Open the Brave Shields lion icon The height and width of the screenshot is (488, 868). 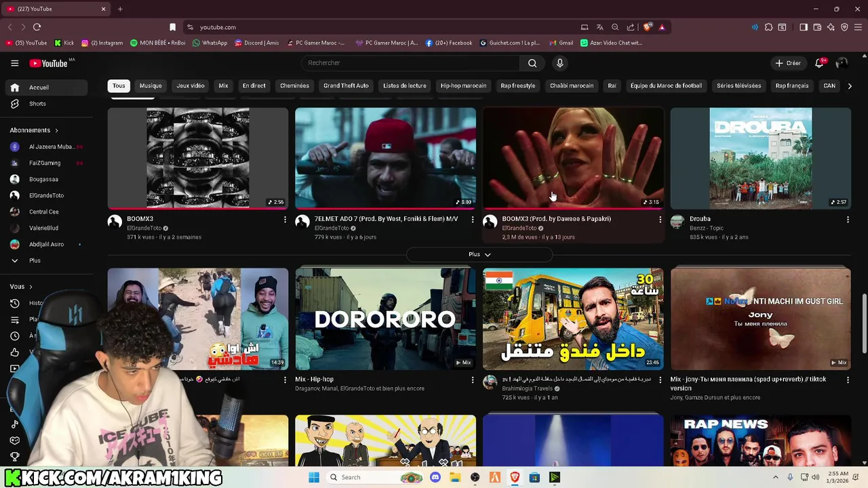click(x=648, y=27)
